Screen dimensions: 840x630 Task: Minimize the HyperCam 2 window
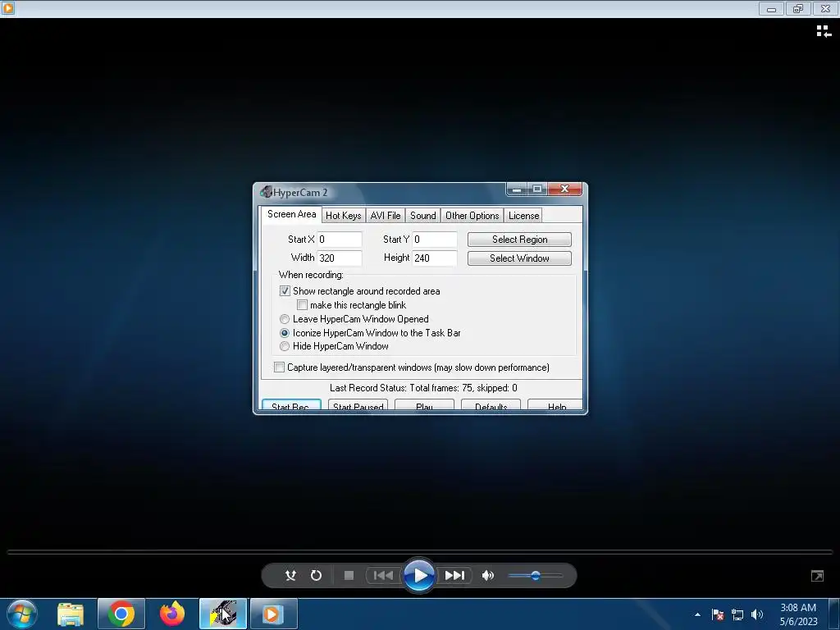click(x=517, y=189)
